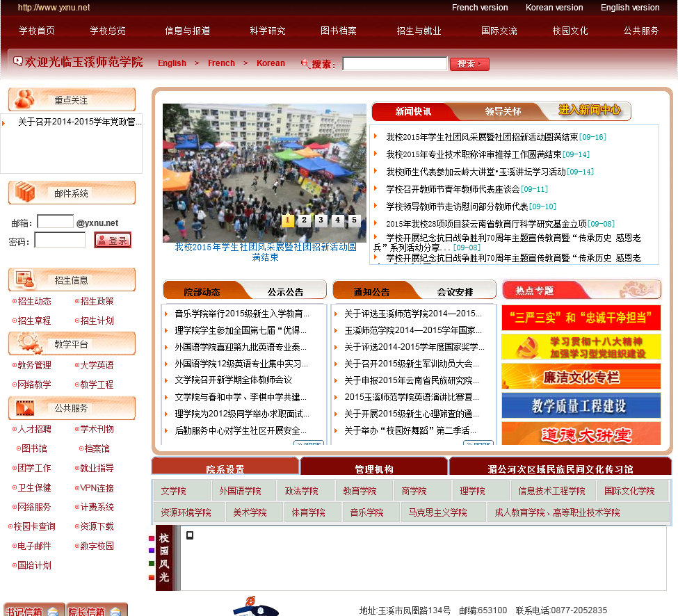Click 道德大讲堂 banner
Screen dimensions: 678x616
pos(581,434)
